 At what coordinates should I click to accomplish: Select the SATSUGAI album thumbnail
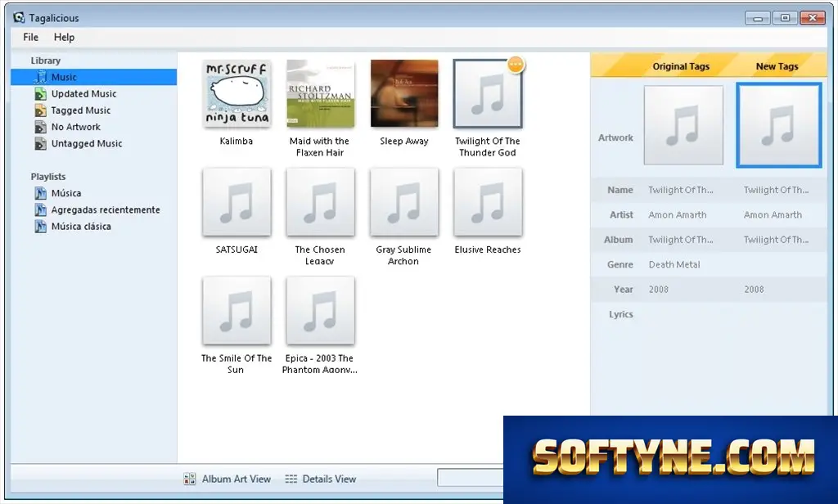pyautogui.click(x=237, y=202)
